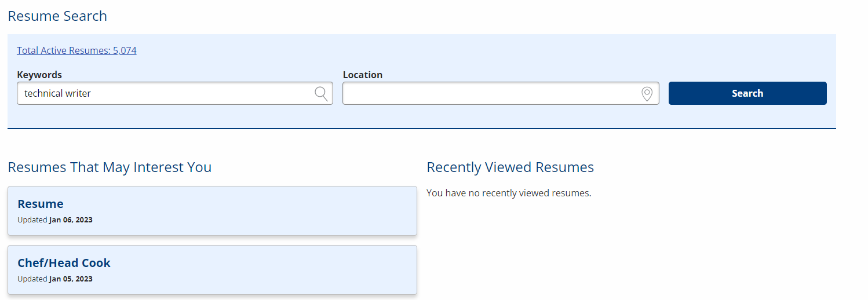
Task: Click the "Location" field label
Action: [363, 75]
